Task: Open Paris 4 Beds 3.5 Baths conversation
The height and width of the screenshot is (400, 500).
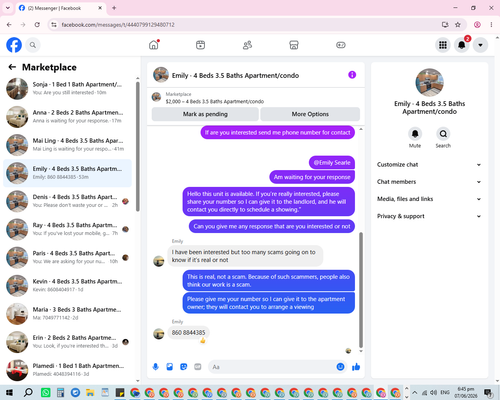Action: pyautogui.click(x=67, y=257)
